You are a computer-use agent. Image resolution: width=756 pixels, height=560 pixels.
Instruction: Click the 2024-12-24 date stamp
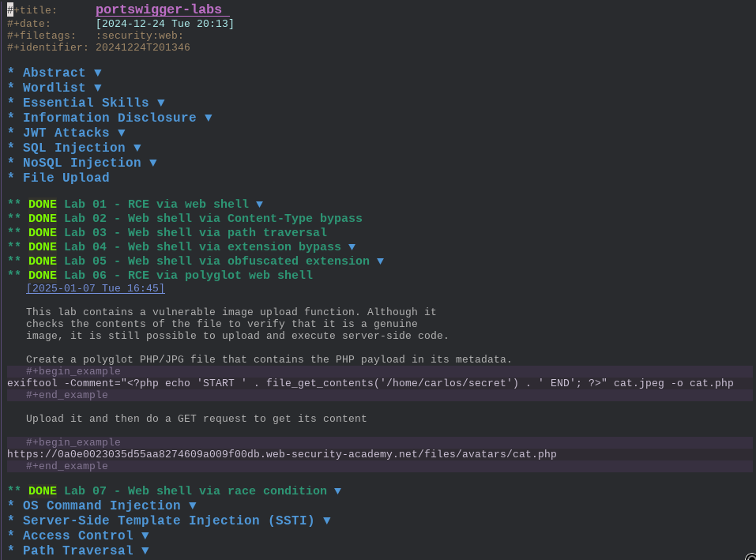(164, 24)
